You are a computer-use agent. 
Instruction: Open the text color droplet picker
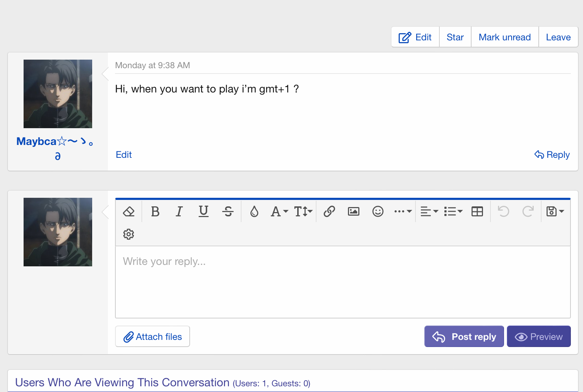pos(254,212)
